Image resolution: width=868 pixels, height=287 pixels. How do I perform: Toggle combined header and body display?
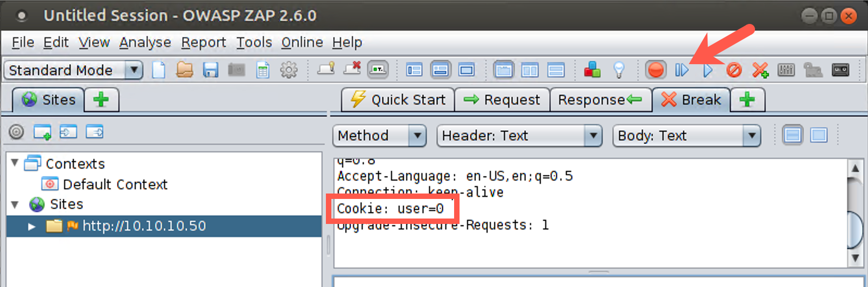point(819,135)
